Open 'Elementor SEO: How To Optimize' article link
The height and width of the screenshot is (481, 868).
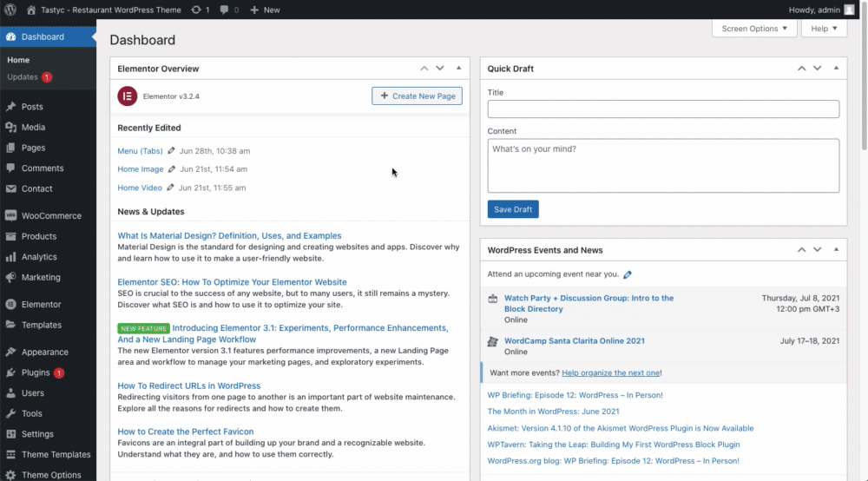coord(232,281)
